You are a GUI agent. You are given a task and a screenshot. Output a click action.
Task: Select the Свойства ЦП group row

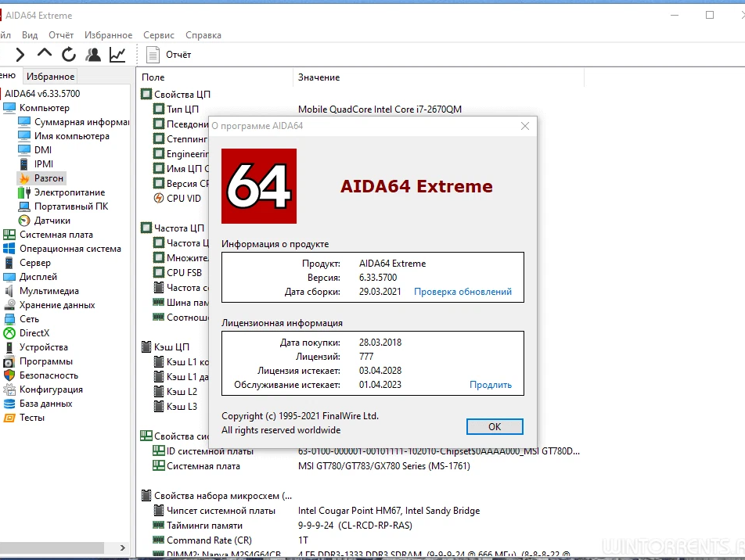click(176, 94)
